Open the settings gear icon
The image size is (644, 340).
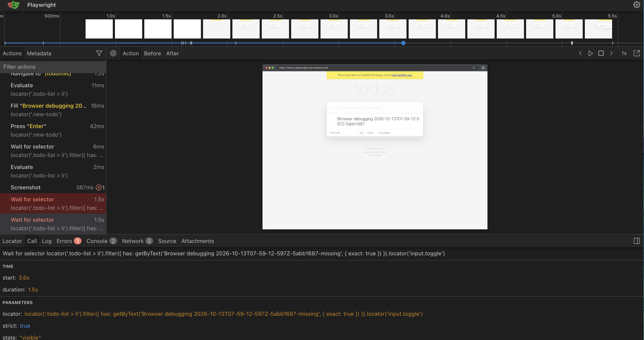pos(637,5)
